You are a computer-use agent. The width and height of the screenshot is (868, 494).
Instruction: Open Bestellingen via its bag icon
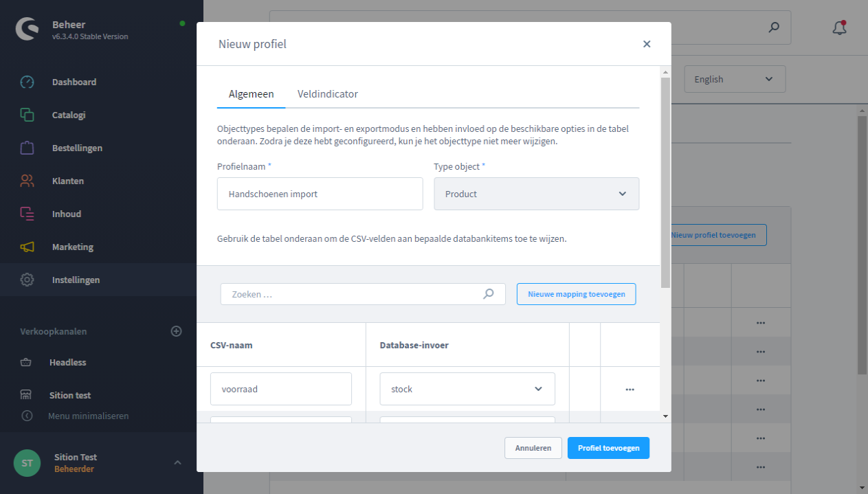[27, 148]
